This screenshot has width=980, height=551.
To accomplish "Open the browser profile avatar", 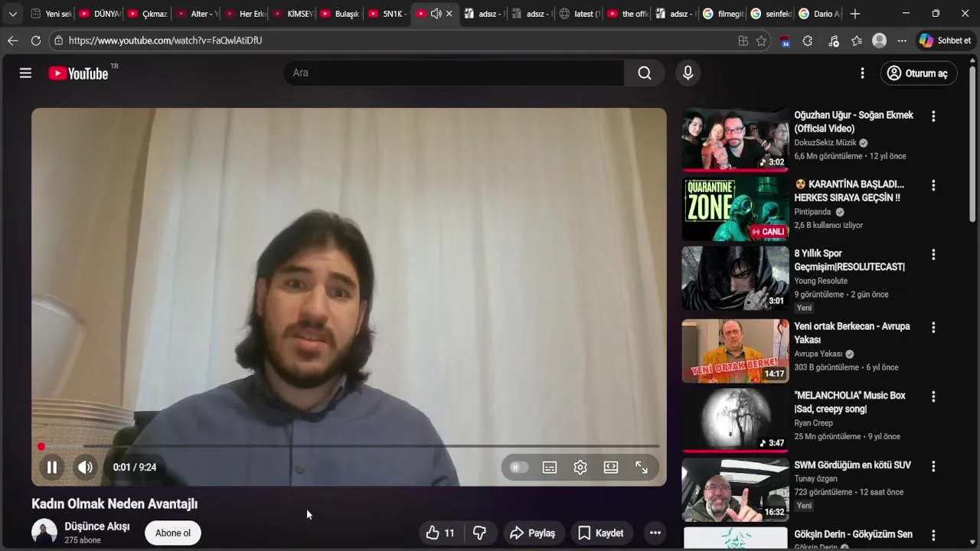I will point(880,41).
